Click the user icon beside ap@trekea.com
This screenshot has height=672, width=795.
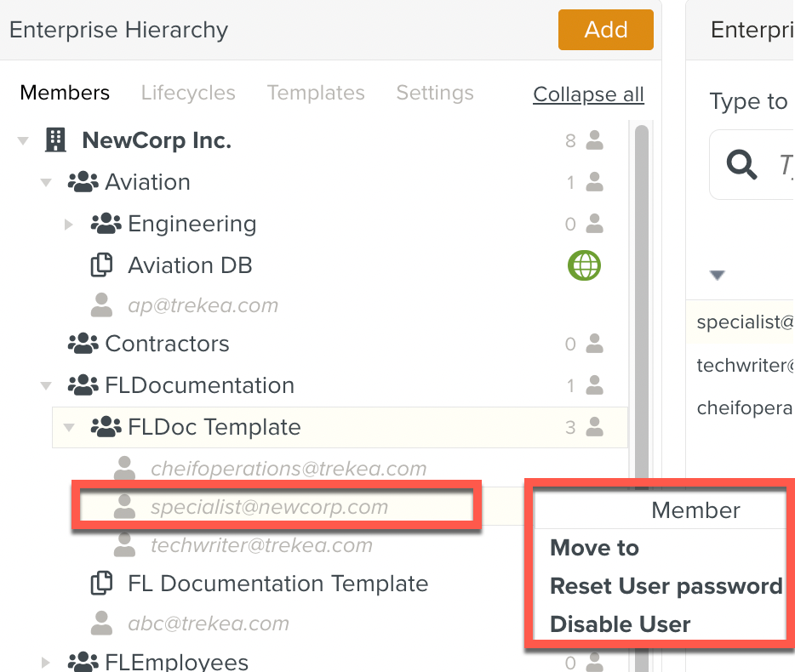[102, 305]
